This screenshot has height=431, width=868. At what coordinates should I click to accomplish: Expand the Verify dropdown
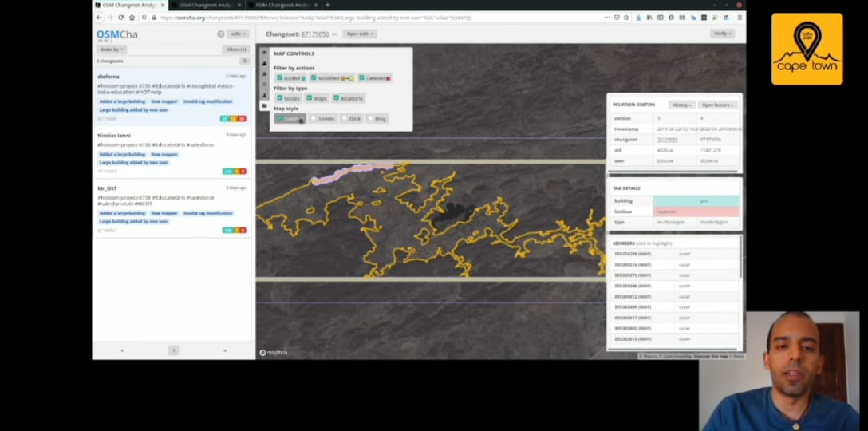tap(722, 34)
